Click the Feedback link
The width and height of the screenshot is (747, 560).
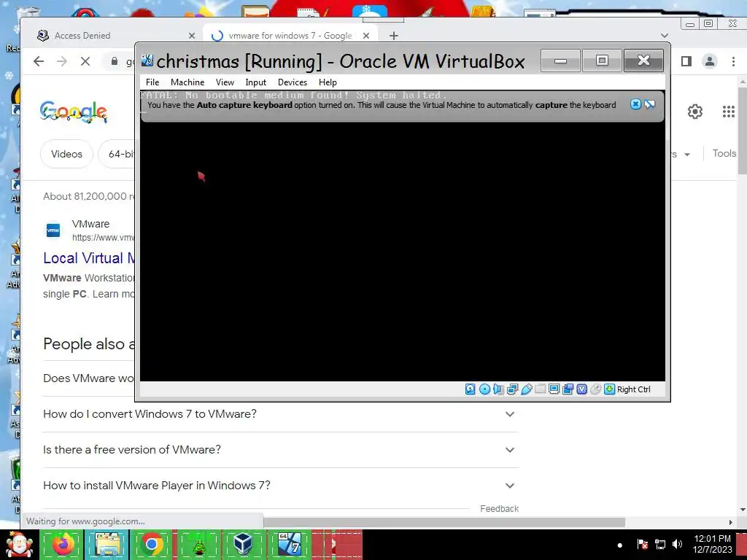499,508
